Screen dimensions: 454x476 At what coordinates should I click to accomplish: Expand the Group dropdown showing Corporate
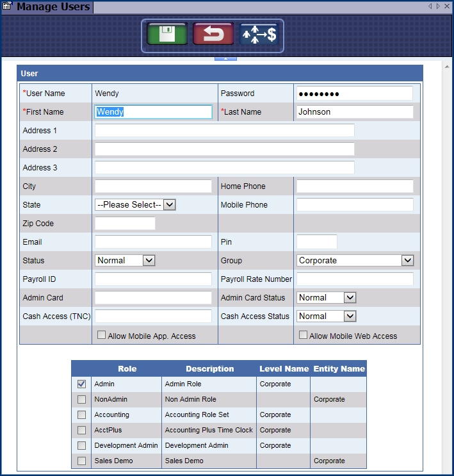(407, 261)
